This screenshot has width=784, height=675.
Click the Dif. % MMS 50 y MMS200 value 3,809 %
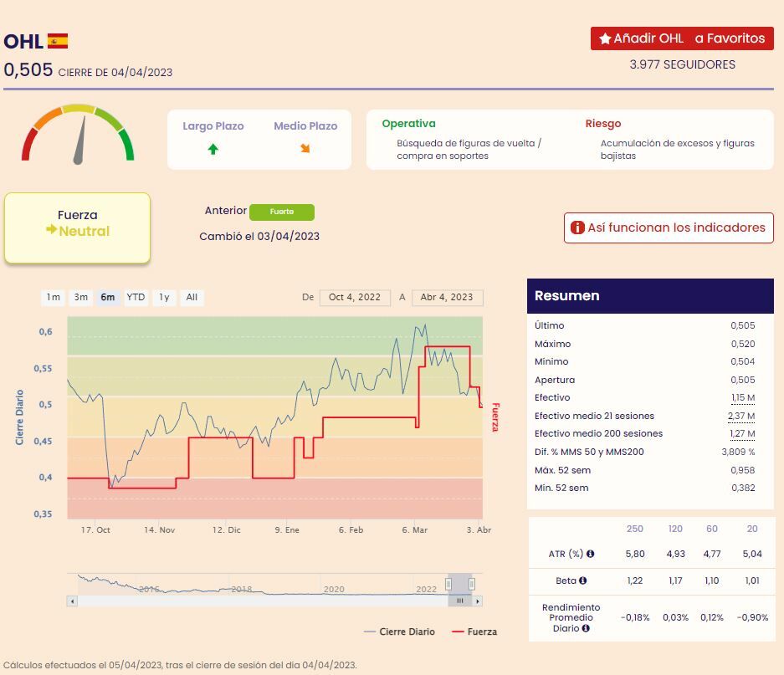point(738,452)
